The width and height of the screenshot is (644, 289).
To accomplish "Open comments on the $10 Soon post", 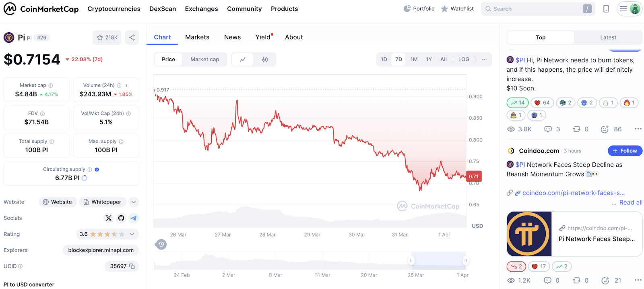I will click(x=552, y=129).
